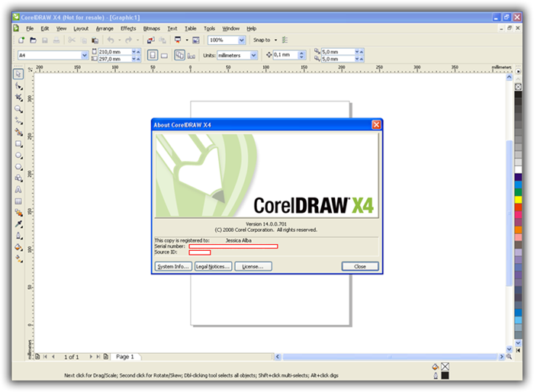Viewport: 534px width, 392px height.
Task: Open the File menu
Action: 30,29
